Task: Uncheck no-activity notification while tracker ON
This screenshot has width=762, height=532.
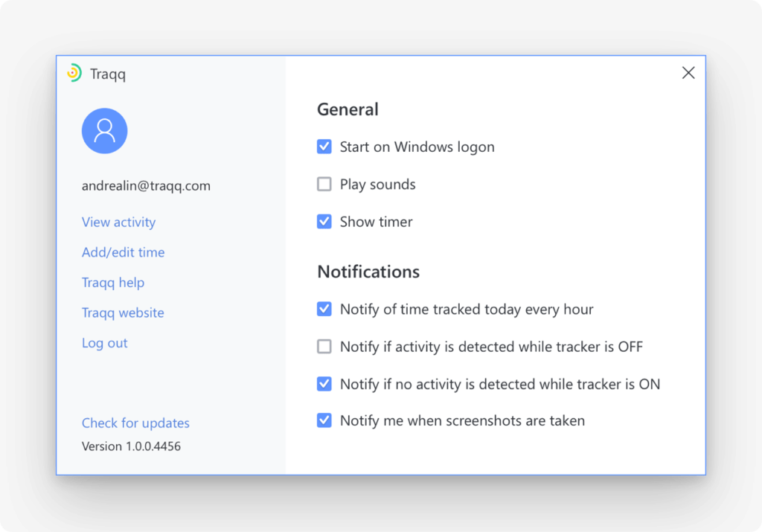Action: (324, 384)
